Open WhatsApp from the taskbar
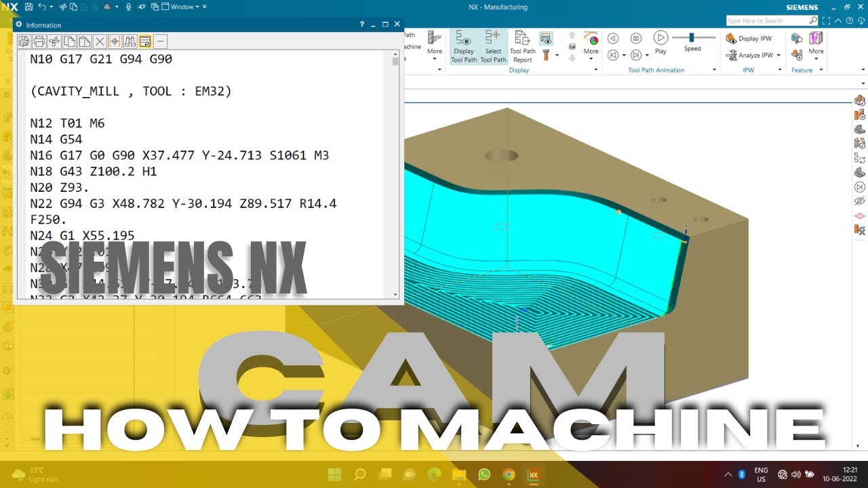 pyautogui.click(x=484, y=474)
